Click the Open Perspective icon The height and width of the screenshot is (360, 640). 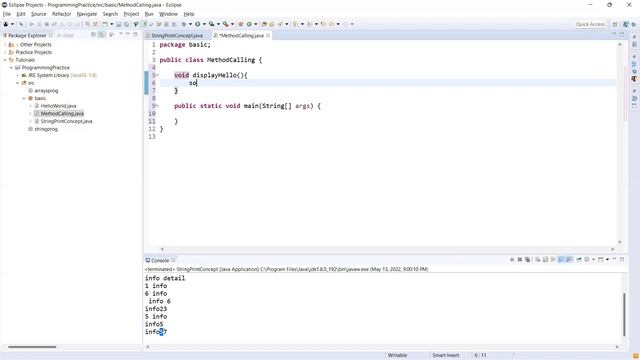[x=615, y=24]
